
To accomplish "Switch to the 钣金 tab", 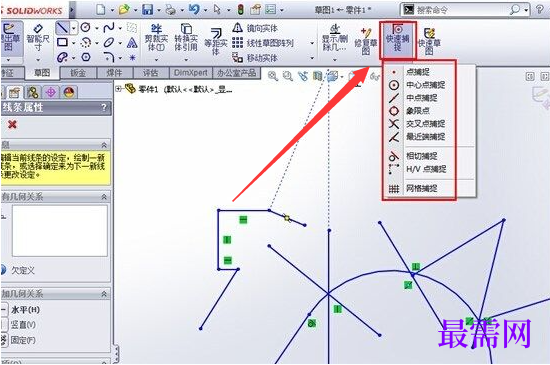I will [78, 73].
